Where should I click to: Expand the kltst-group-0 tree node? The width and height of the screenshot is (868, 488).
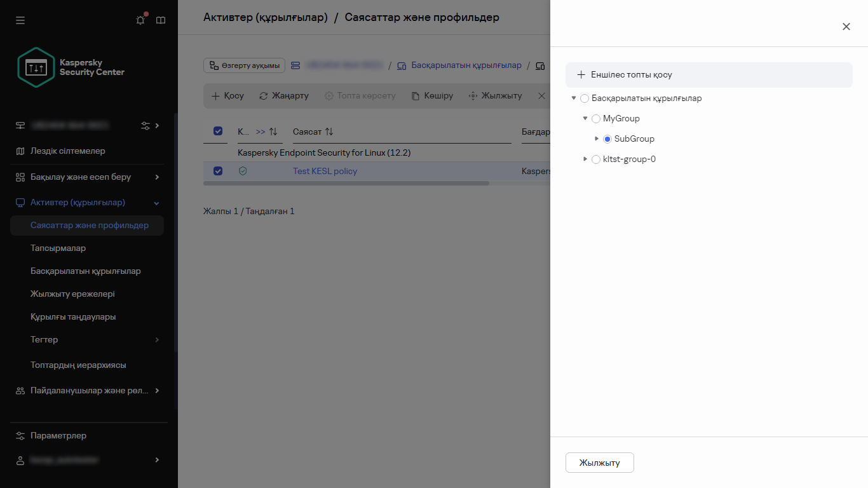[x=585, y=159]
